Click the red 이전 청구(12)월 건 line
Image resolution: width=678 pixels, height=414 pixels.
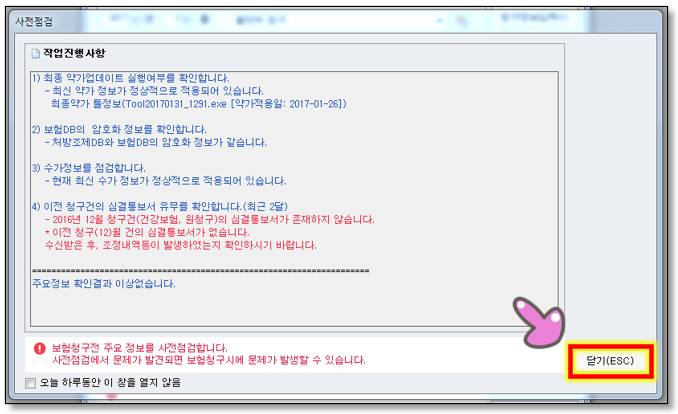click(x=147, y=232)
